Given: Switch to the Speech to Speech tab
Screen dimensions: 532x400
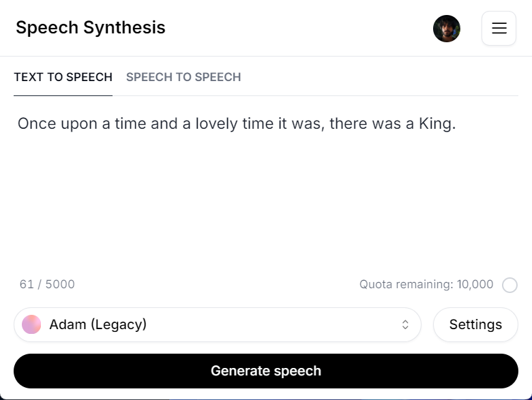Looking at the screenshot, I should pyautogui.click(x=183, y=77).
